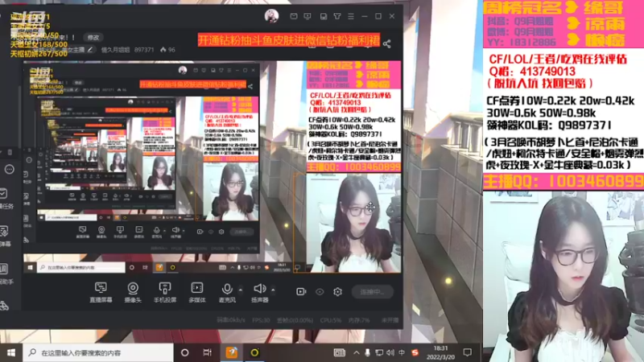Open the skin shirt icon
The image size is (644, 362).
[336, 16]
